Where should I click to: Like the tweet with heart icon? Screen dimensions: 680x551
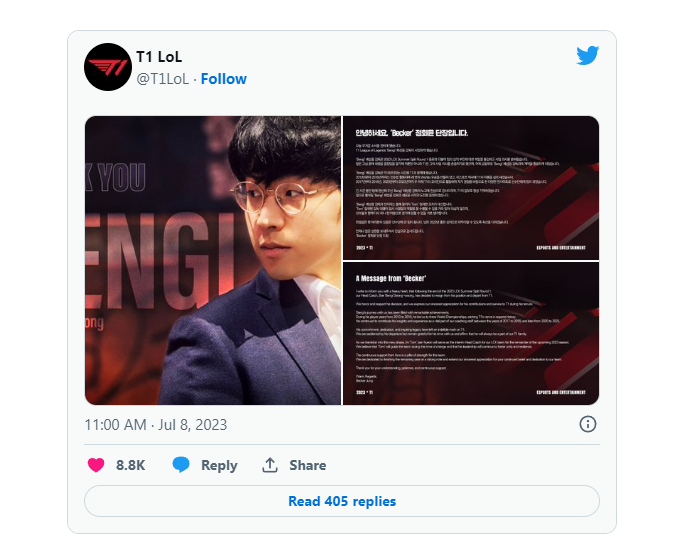tap(96, 465)
